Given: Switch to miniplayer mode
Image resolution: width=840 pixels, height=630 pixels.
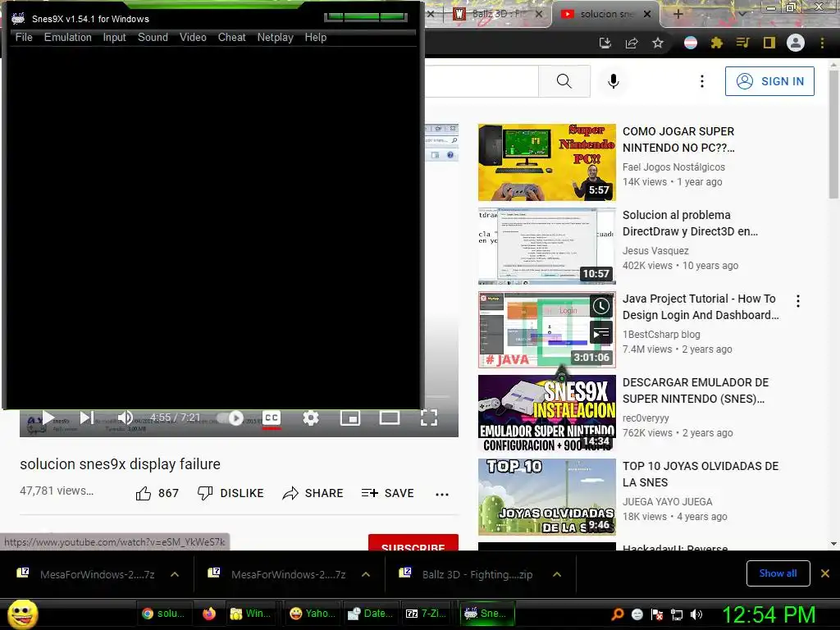Looking at the screenshot, I should [x=350, y=418].
